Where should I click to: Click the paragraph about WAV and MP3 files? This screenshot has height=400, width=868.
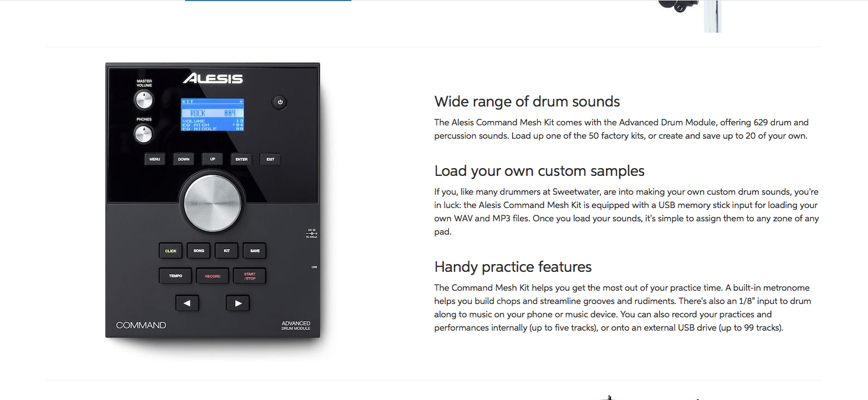tap(626, 212)
